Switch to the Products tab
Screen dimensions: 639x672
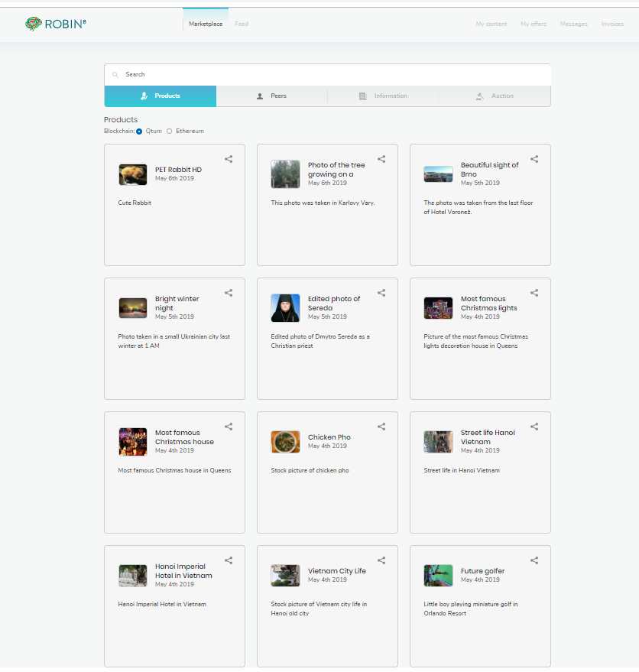161,96
